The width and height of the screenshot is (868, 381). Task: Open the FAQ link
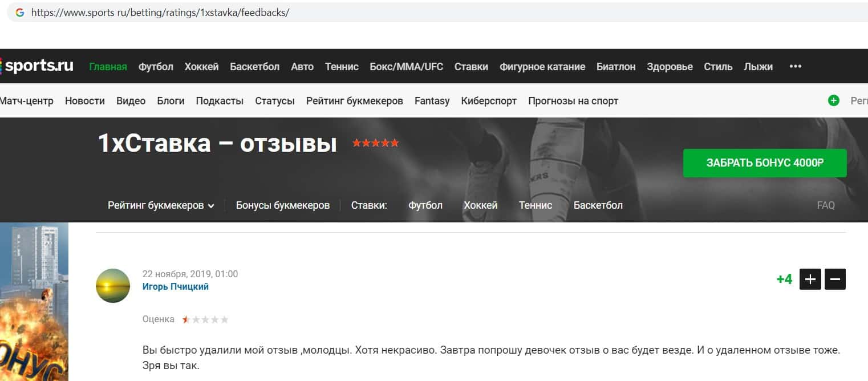pyautogui.click(x=826, y=205)
